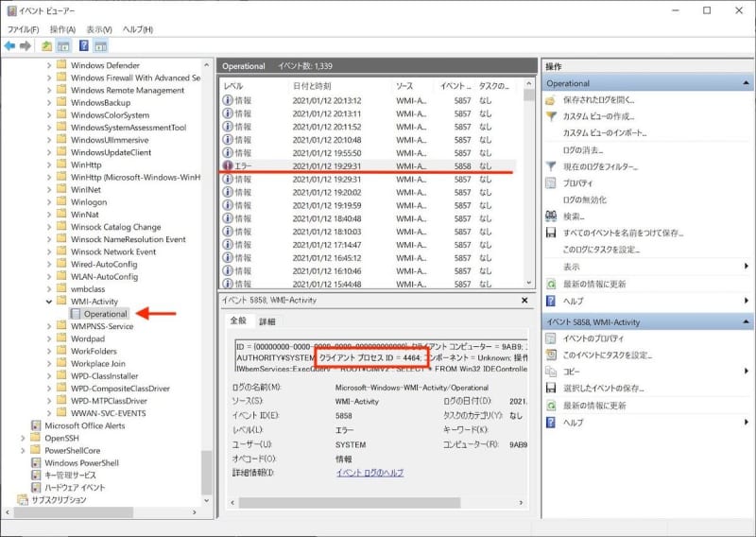The height and width of the screenshot is (537, 756).
Task: Collapse the Operational actions section header
Action: click(x=746, y=83)
